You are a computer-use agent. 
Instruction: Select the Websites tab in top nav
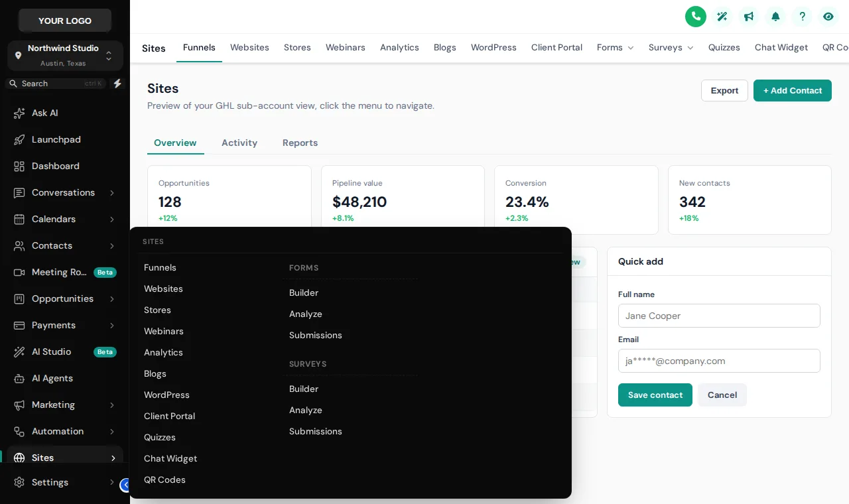tap(249, 48)
